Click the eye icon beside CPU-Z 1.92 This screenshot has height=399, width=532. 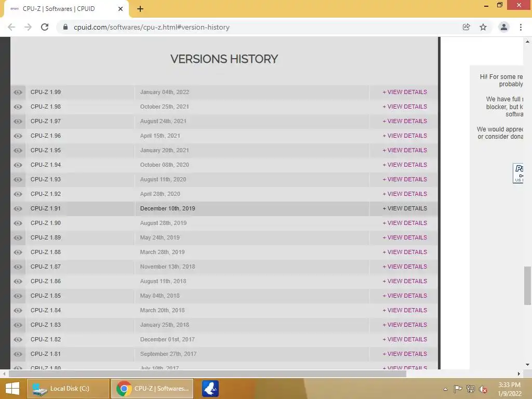tap(18, 194)
